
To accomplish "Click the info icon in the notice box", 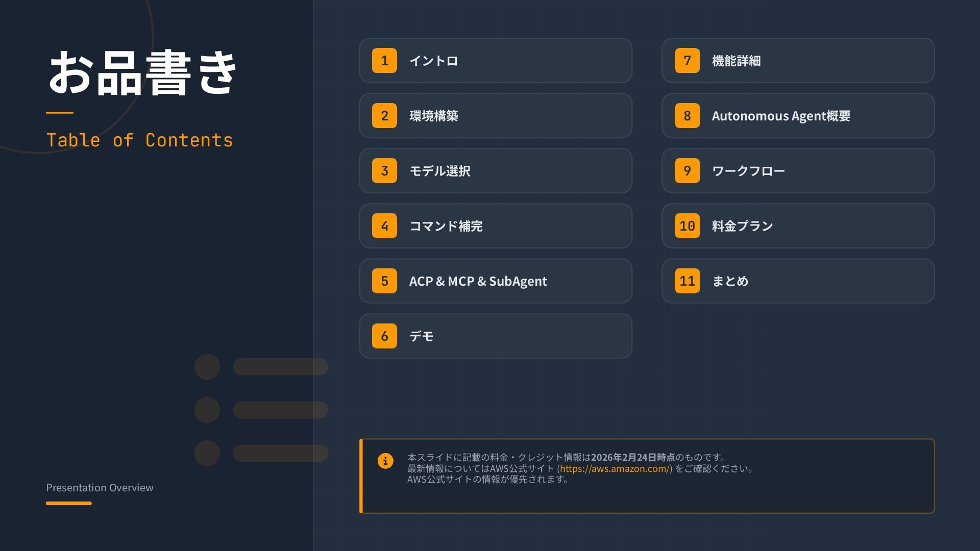I will coord(385,461).
